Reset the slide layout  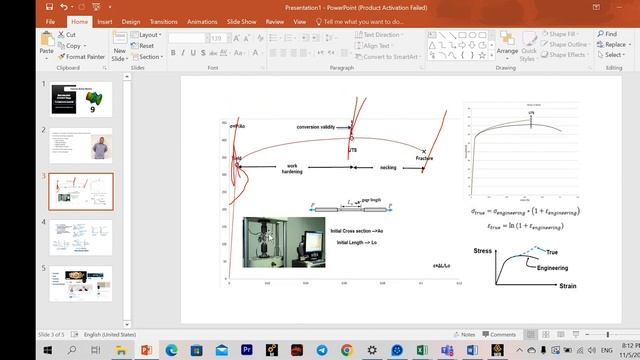point(142,46)
